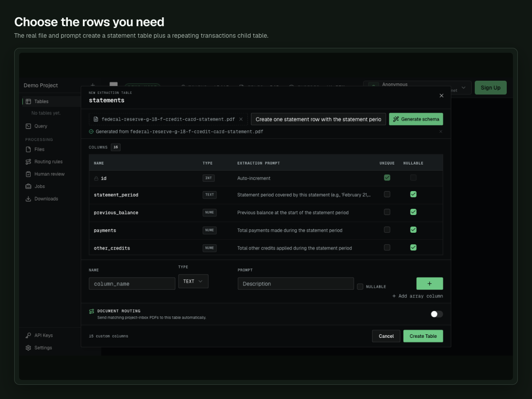Click Add array column link
Image resolution: width=532 pixels, height=399 pixels.
click(x=418, y=296)
